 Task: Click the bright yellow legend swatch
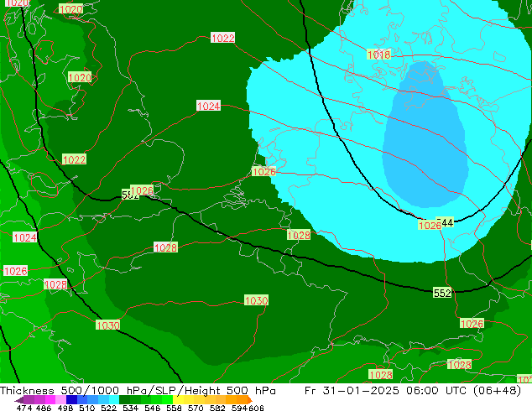point(178,400)
